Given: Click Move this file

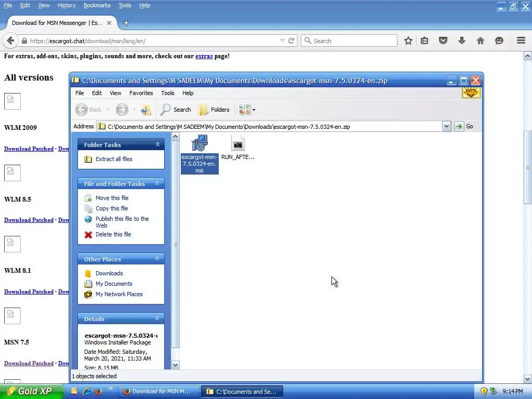Looking at the screenshot, I should [x=112, y=198].
